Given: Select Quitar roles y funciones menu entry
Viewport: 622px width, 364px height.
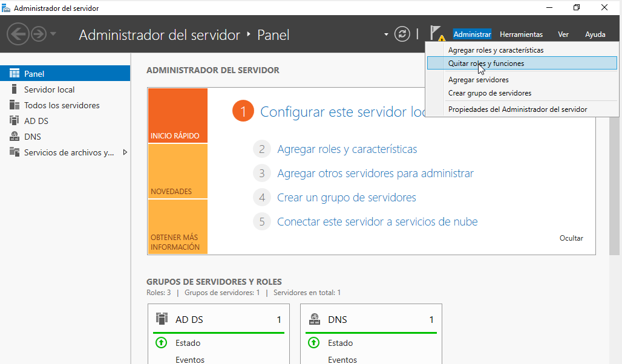Looking at the screenshot, I should coord(486,63).
